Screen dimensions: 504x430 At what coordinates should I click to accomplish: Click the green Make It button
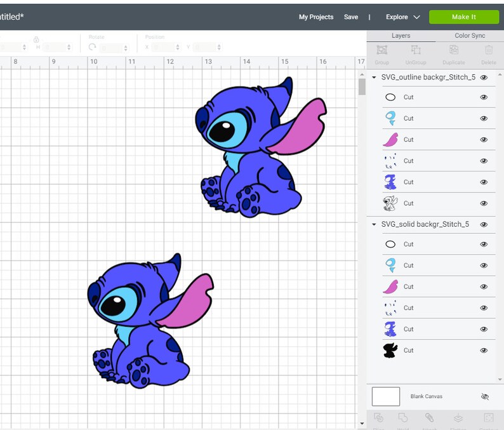[464, 17]
